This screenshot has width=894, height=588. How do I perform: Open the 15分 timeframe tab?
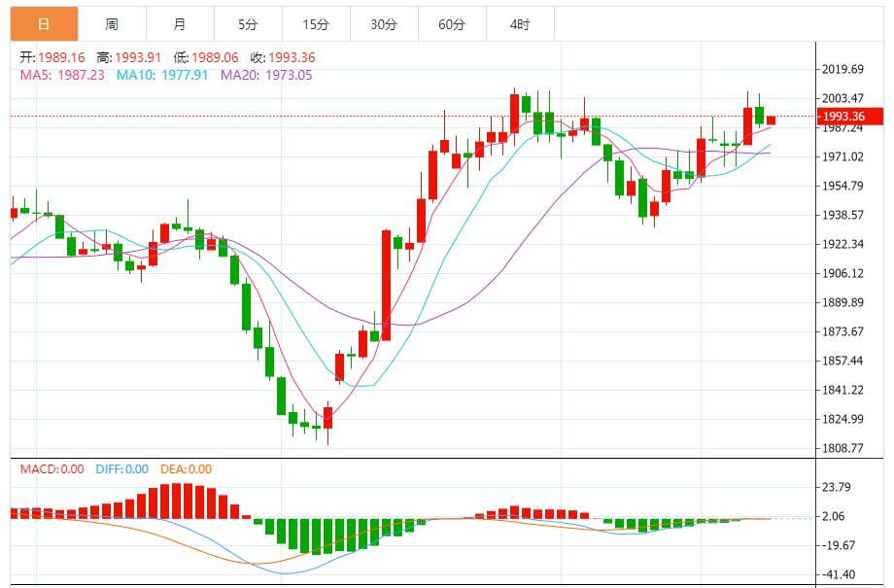coord(316,24)
